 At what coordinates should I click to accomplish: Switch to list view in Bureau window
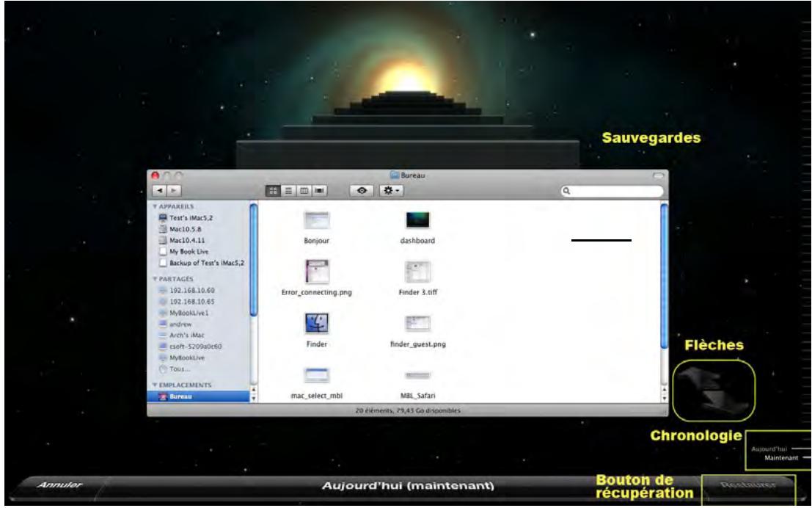[x=288, y=191]
